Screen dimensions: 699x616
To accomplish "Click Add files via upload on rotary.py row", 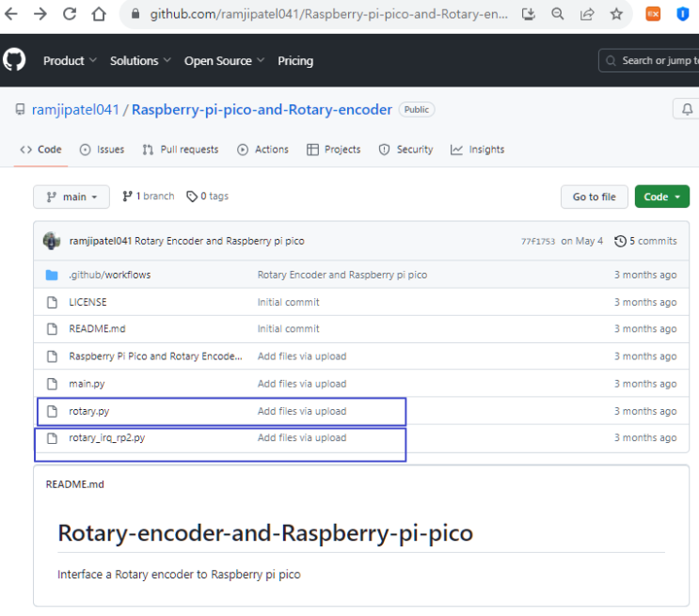I will tap(302, 411).
